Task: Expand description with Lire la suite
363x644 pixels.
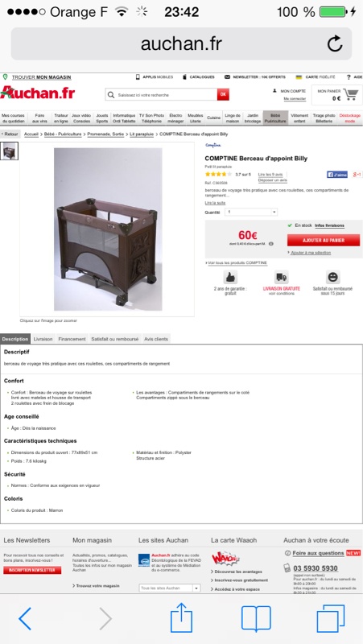Action: 215,203
